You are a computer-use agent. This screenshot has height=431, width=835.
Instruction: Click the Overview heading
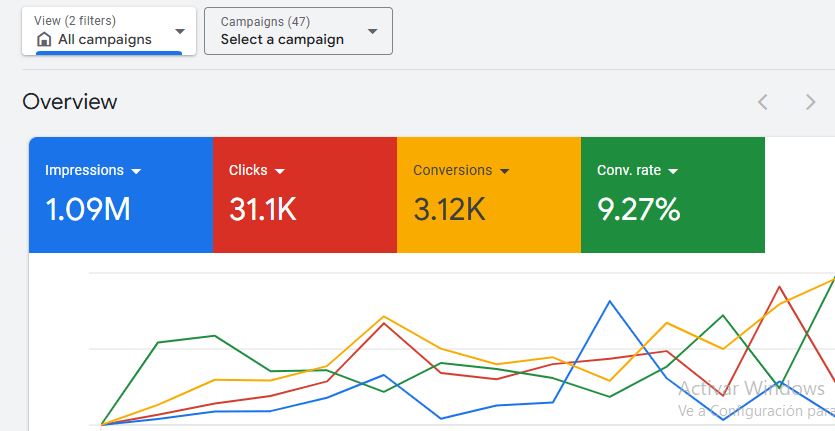point(70,102)
